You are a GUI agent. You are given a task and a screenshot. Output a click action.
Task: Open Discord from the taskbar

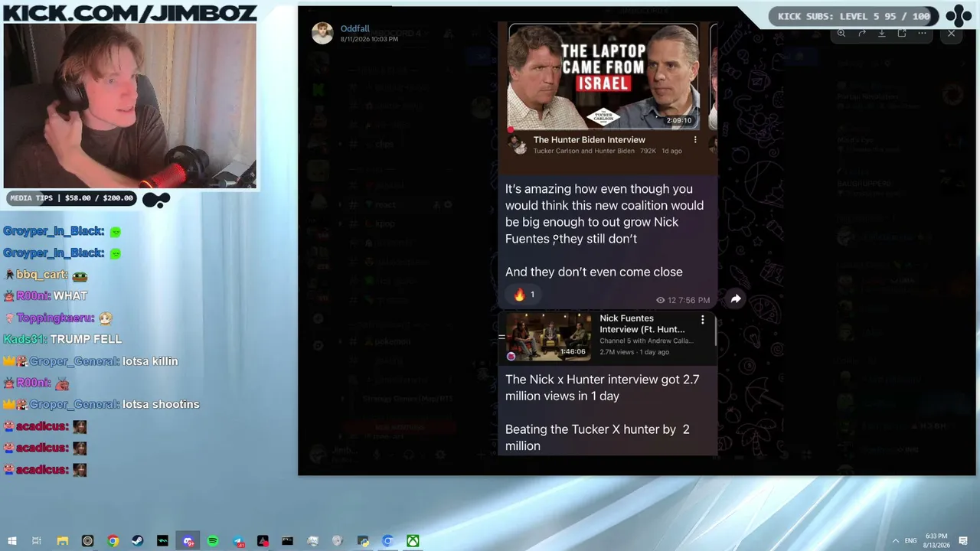[x=188, y=541]
